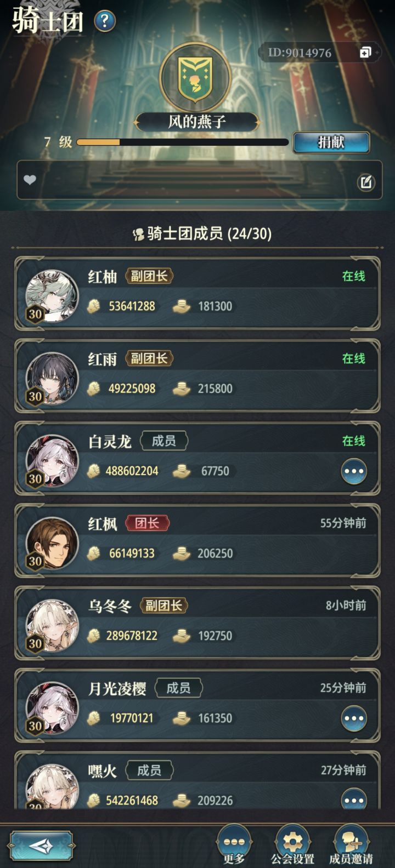Viewport: 395px width, 868px height.
Task: Tap the guild emblem shield badge
Action: tap(195, 77)
